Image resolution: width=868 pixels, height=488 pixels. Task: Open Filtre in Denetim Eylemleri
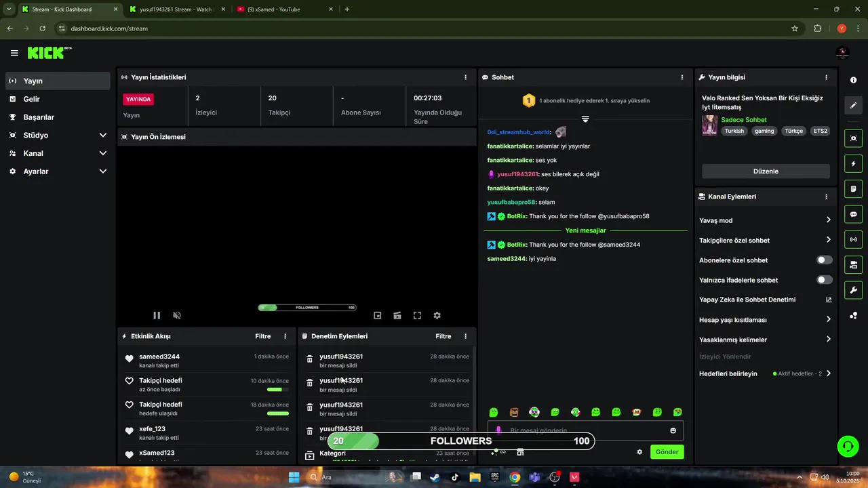tap(443, 336)
